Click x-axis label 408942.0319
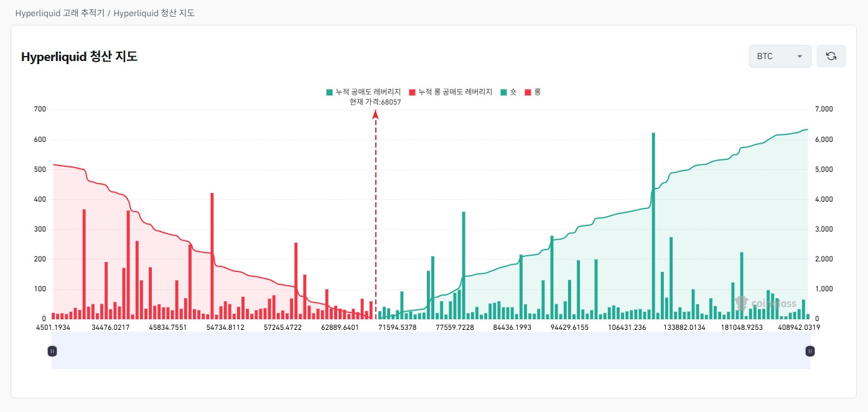The image size is (868, 412). tap(798, 327)
